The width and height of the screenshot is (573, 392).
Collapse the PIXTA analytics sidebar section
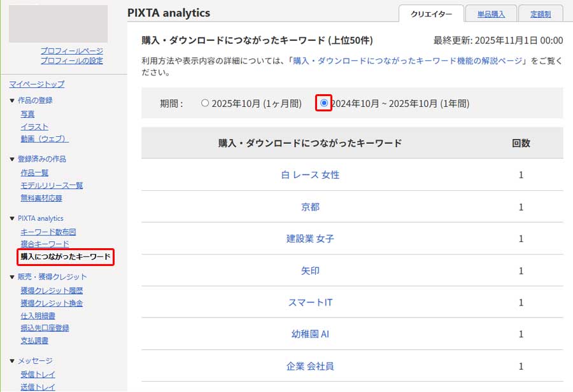[12, 218]
